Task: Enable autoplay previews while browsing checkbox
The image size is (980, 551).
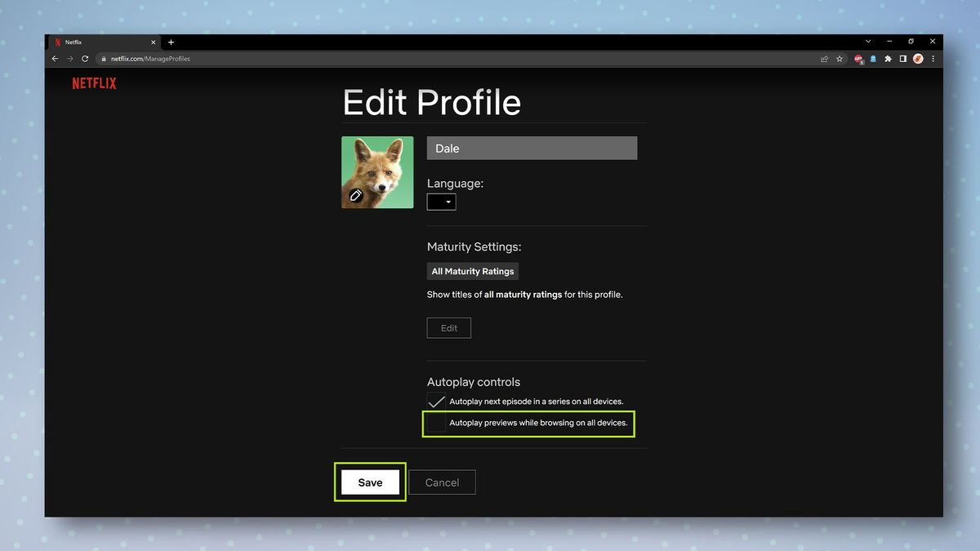Action: point(435,423)
